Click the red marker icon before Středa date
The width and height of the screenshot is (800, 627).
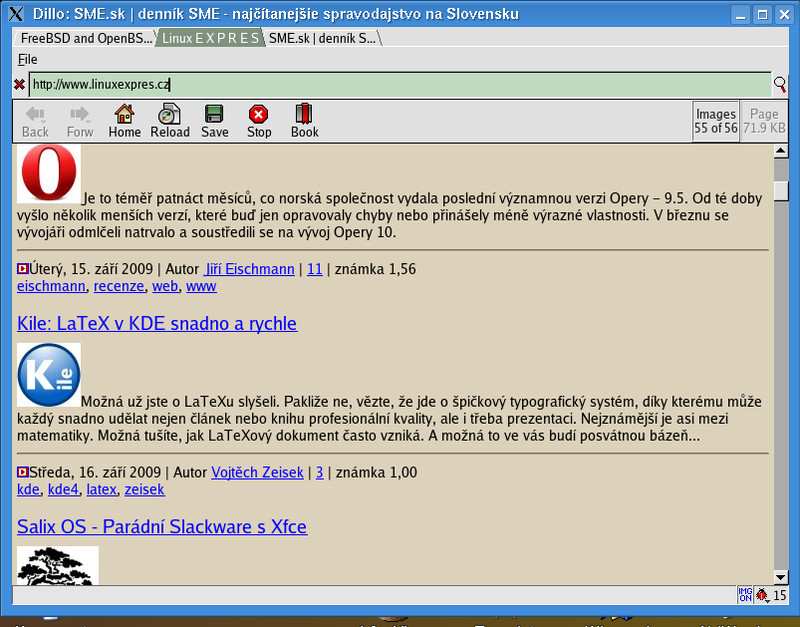[x=23, y=472]
